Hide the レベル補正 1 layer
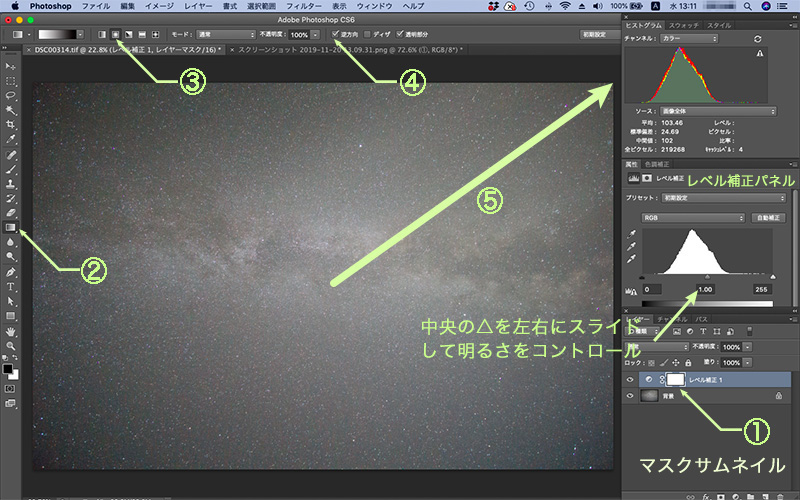The width and height of the screenshot is (800, 500). pos(630,380)
